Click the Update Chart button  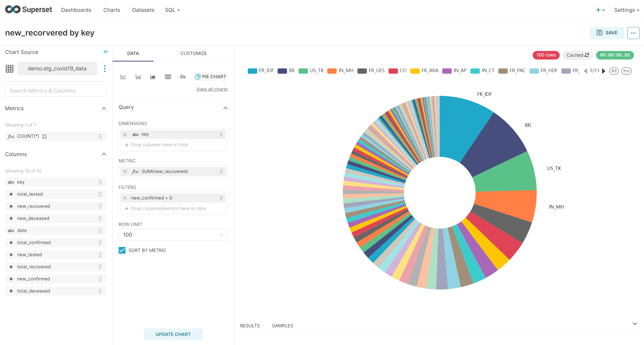point(173,334)
